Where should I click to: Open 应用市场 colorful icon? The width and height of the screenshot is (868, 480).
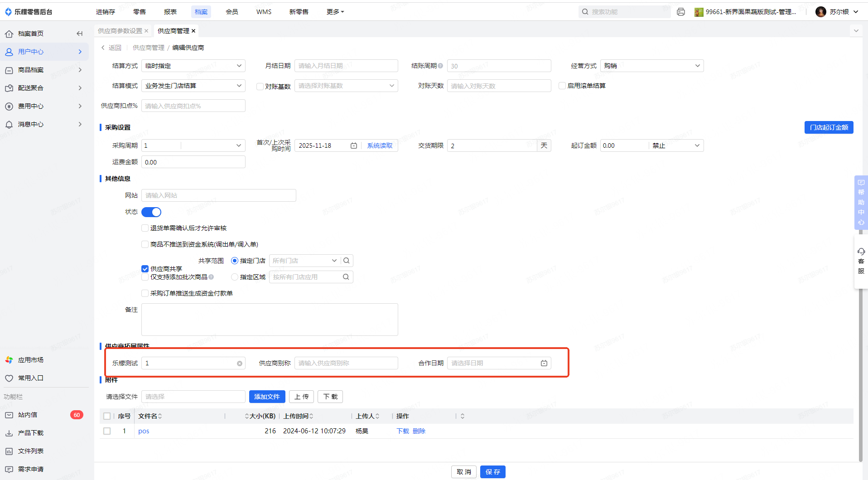[9, 360]
